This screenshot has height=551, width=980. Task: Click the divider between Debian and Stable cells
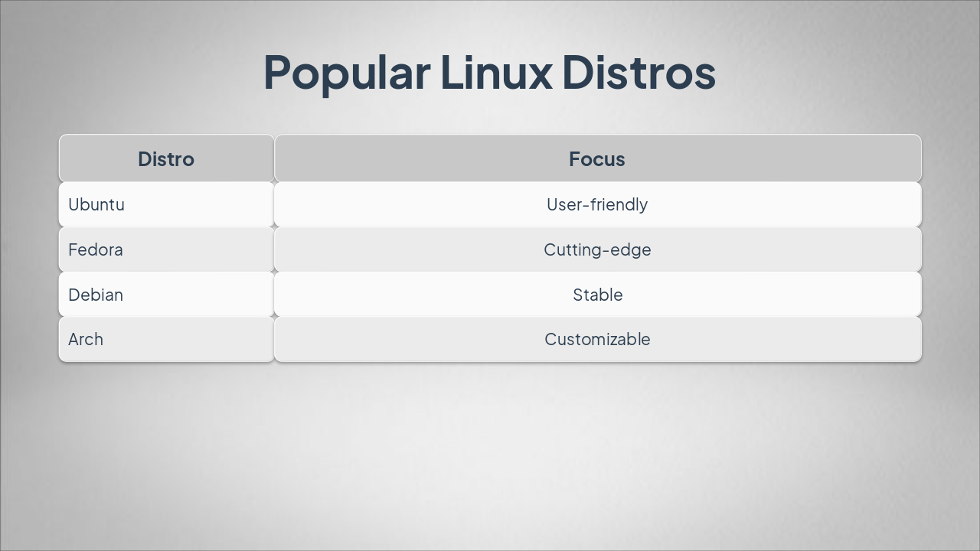[x=274, y=295]
